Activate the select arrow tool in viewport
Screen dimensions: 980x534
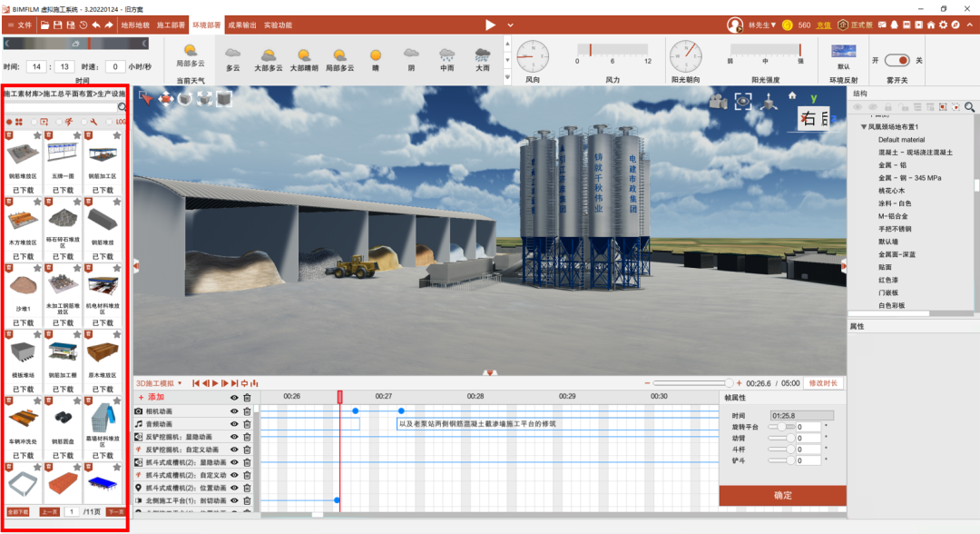click(145, 98)
